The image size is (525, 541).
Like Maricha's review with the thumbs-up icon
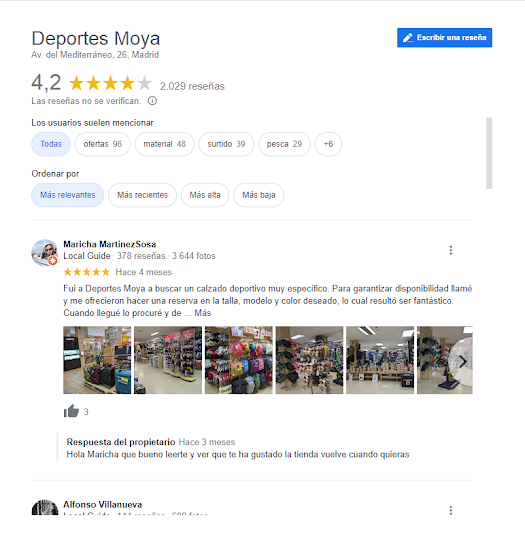coord(71,411)
